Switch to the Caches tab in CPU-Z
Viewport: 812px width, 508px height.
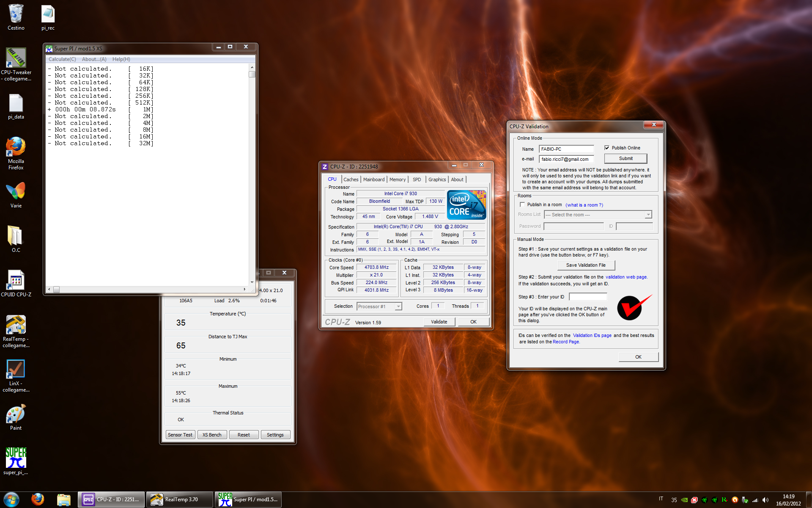tap(351, 179)
